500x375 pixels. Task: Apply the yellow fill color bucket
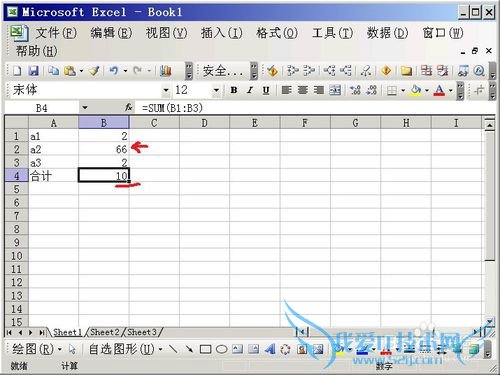tap(416, 90)
